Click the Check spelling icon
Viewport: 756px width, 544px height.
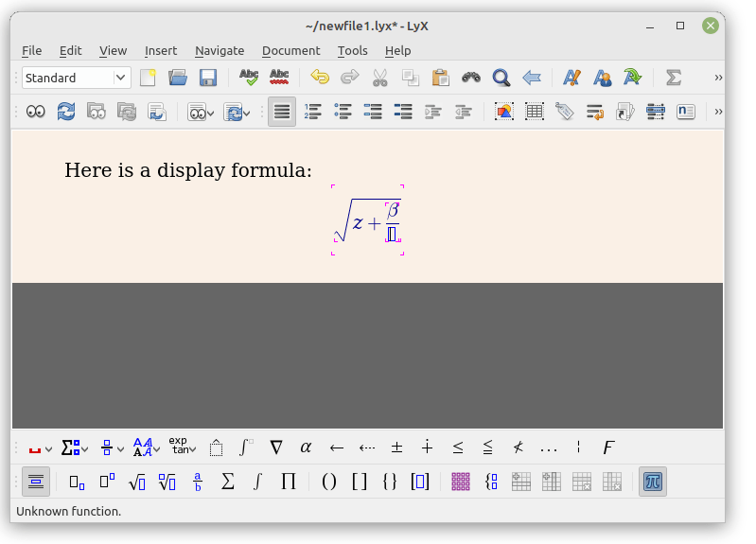(x=249, y=79)
